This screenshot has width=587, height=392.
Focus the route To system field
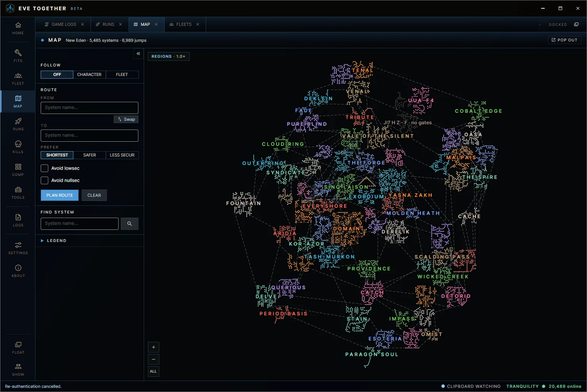pyautogui.click(x=89, y=136)
